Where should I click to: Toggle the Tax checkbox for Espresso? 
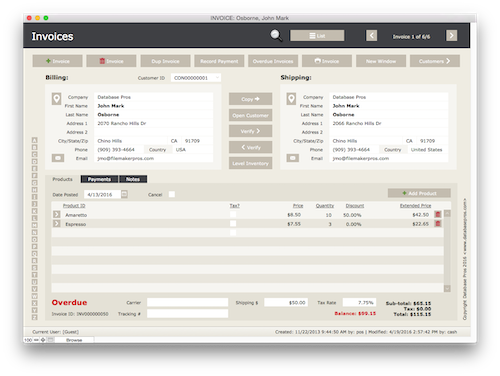coord(233,224)
